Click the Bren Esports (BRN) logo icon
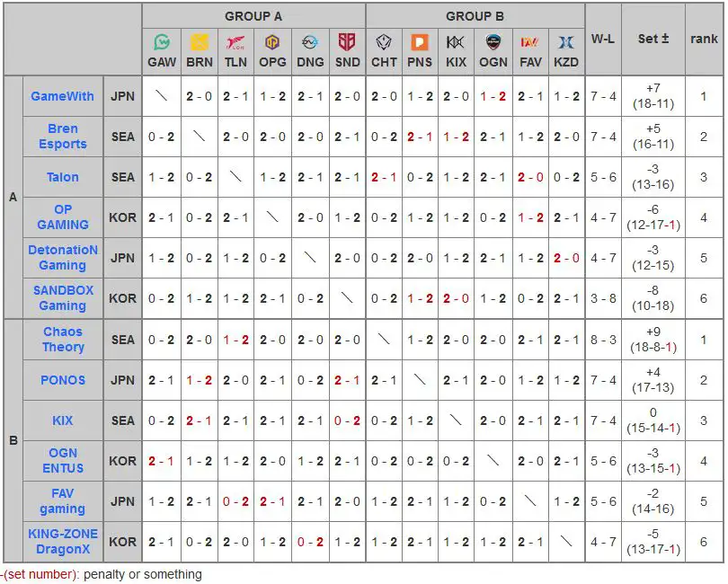This screenshot has width=728, height=584. point(200,41)
